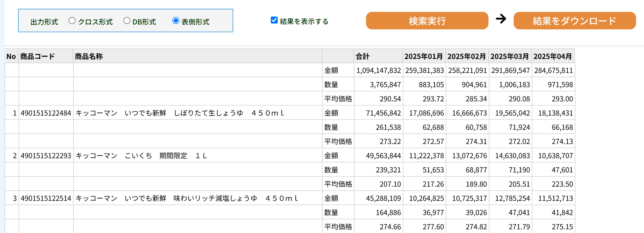
Task: Click the 出力形式 label
Action: [44, 22]
